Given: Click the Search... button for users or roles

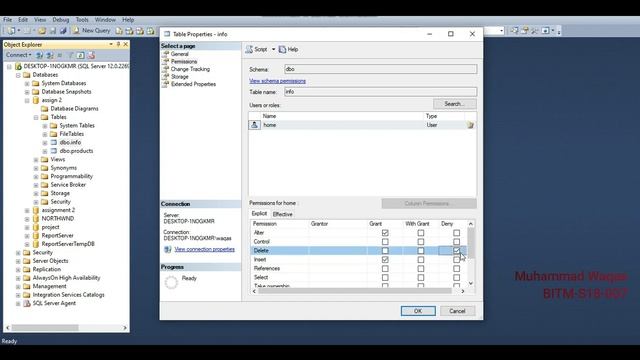Looking at the screenshot, I should coord(454,104).
